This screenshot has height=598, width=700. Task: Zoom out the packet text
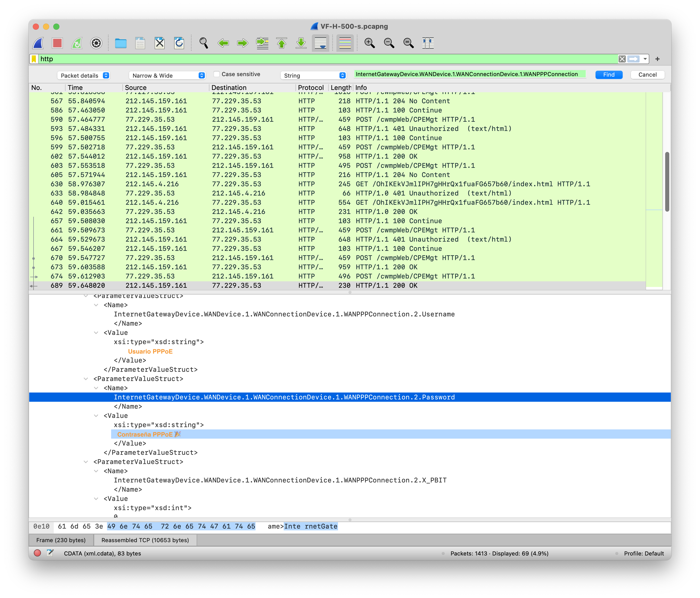coord(389,43)
